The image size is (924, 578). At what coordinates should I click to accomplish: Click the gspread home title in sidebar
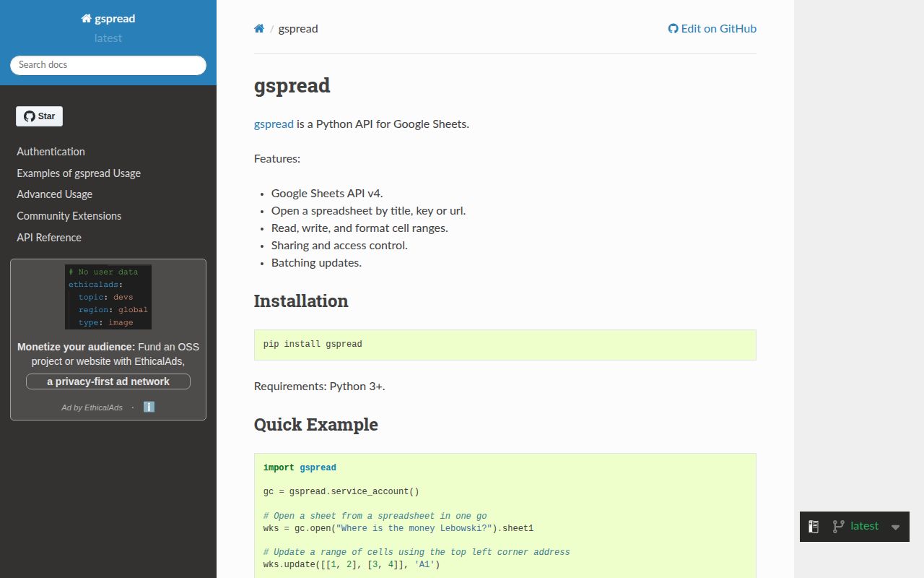(108, 19)
